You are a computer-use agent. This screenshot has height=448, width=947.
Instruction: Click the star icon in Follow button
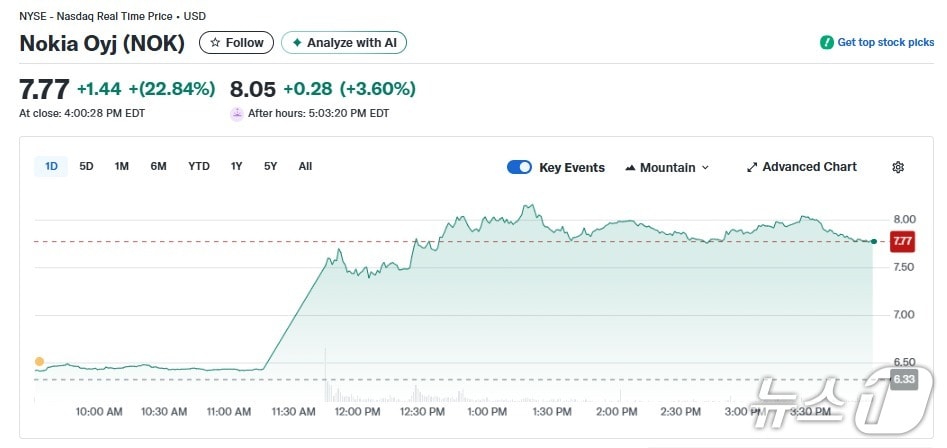(214, 43)
